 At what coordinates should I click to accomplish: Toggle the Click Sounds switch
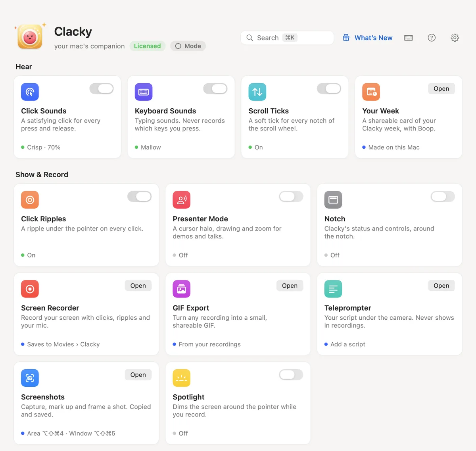(x=102, y=88)
